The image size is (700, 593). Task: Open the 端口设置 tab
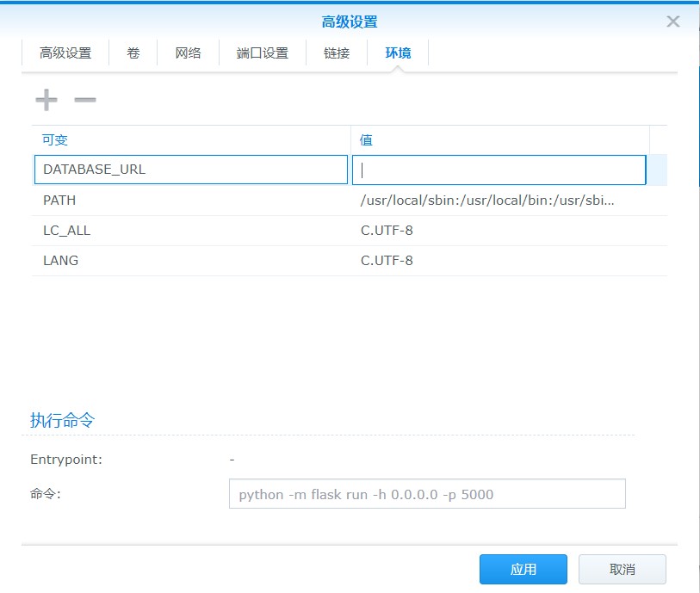(260, 52)
